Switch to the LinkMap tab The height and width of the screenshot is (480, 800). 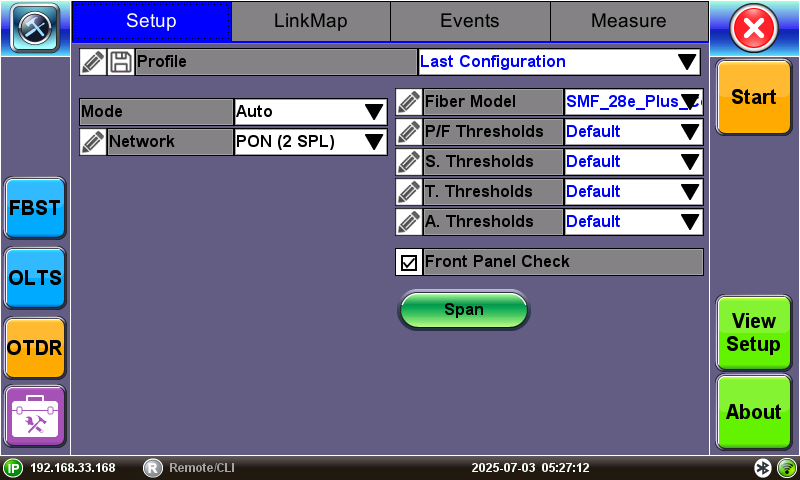[310, 21]
